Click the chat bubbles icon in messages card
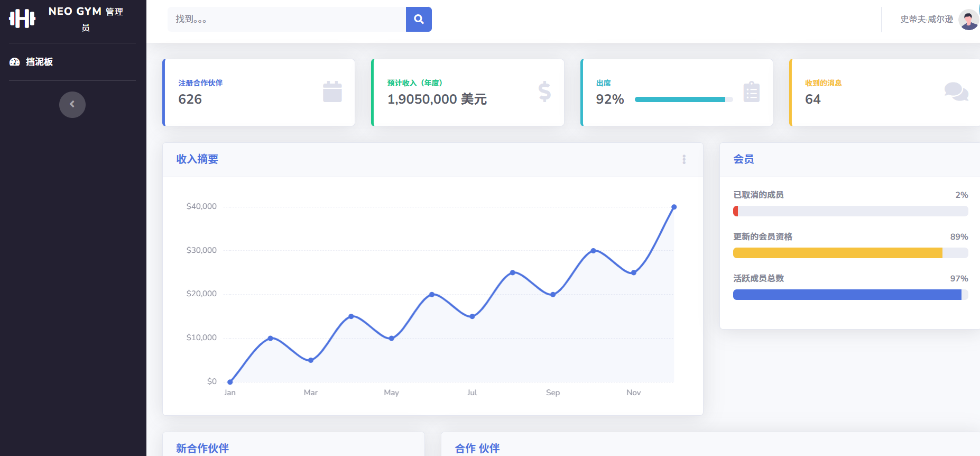 coord(956,92)
